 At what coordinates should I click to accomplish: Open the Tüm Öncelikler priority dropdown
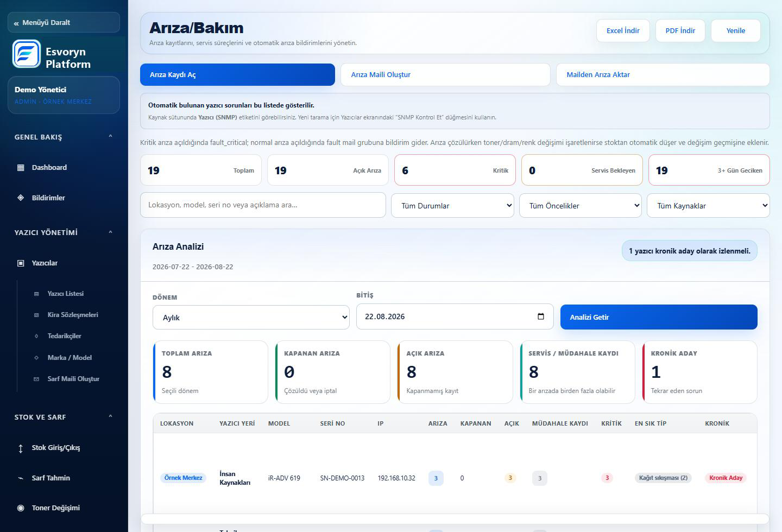tap(581, 206)
